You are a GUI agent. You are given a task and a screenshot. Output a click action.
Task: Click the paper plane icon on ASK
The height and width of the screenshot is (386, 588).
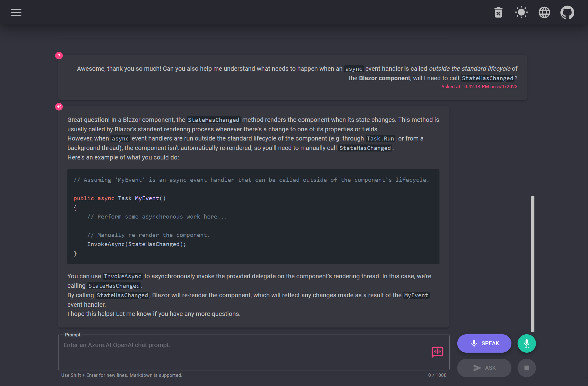[477, 368]
